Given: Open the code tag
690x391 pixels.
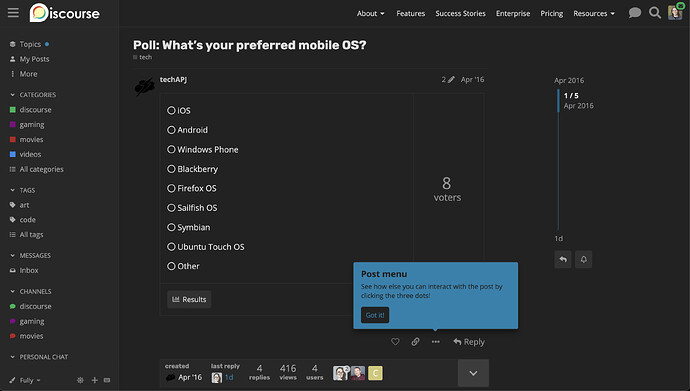Looking at the screenshot, I should (x=22, y=220).
